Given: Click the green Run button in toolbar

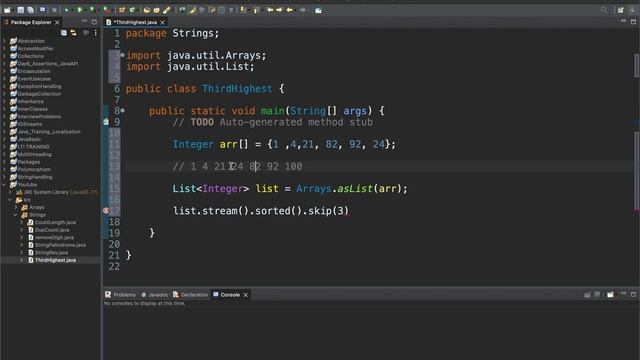Looking at the screenshot, I should pos(80,10).
